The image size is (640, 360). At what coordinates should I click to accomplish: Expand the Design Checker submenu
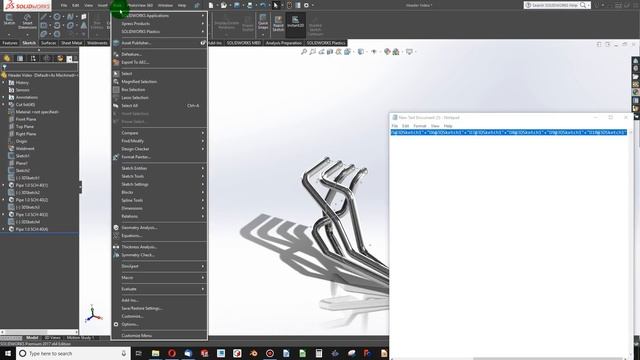(159, 149)
